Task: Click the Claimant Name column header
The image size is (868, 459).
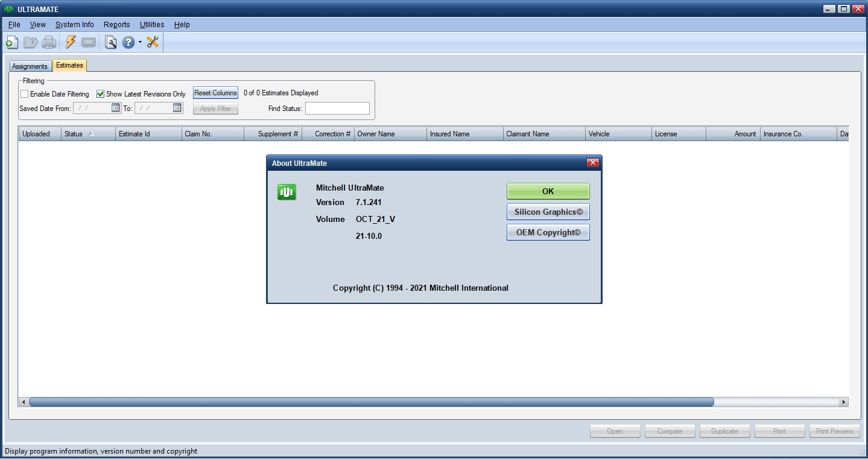Action: 544,134
